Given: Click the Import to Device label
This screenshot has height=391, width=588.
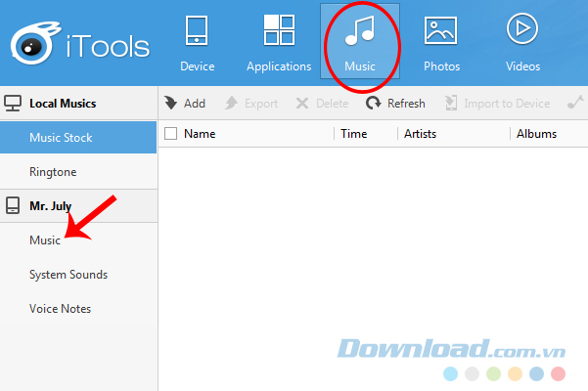Looking at the screenshot, I should tap(507, 104).
